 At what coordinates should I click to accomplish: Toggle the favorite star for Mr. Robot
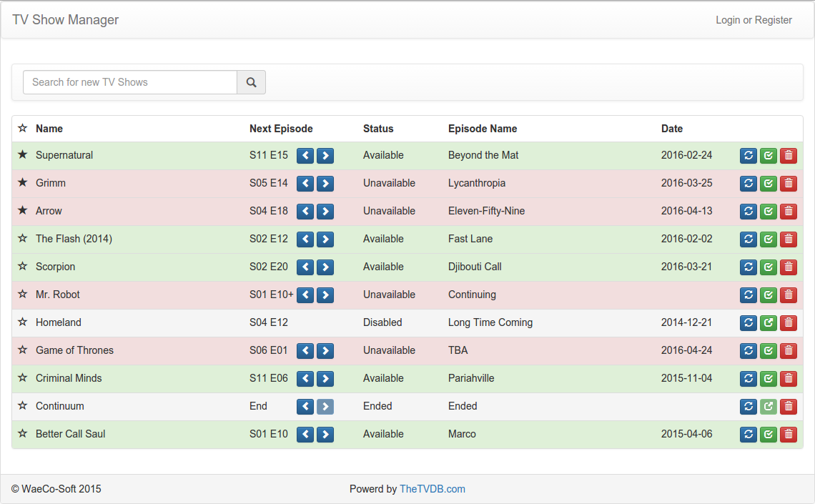(x=22, y=294)
